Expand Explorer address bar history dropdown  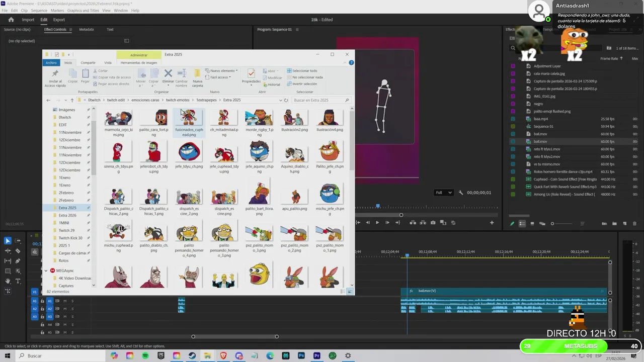coord(280,100)
